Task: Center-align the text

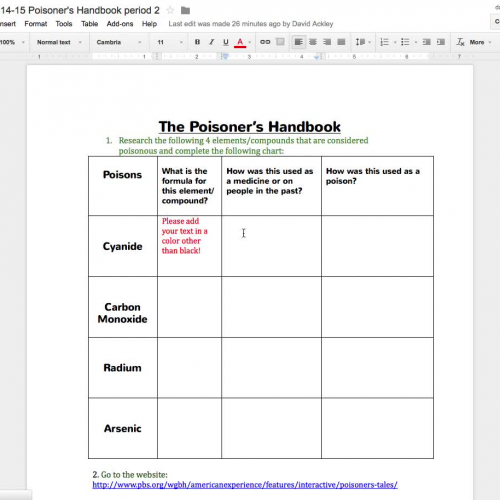Action: 313,42
